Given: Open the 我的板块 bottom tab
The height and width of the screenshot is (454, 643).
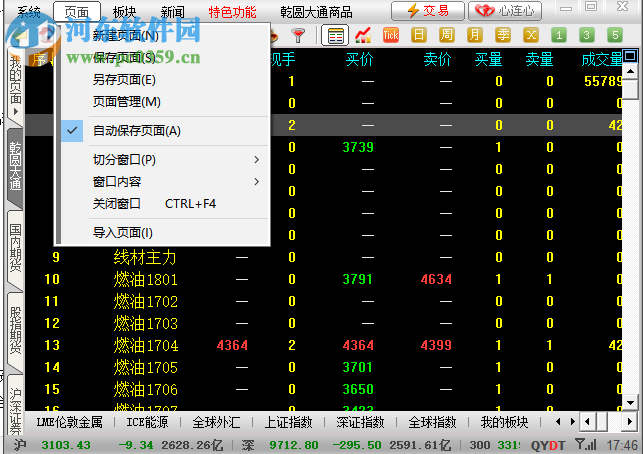Looking at the screenshot, I should pyautogui.click(x=504, y=422).
